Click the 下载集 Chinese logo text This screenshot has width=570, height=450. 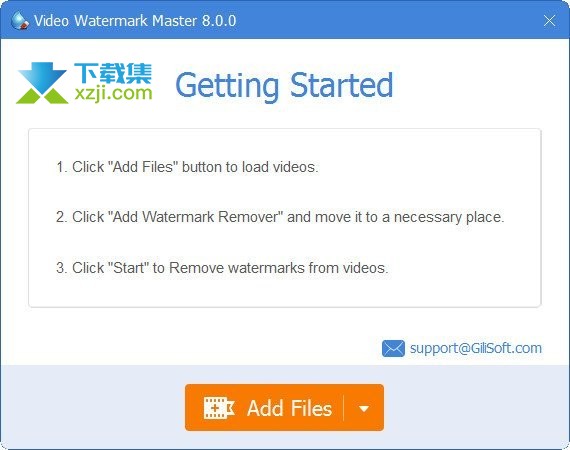[113, 73]
